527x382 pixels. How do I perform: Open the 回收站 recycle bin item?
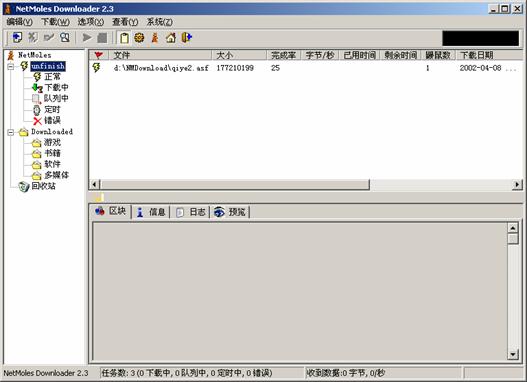43,186
